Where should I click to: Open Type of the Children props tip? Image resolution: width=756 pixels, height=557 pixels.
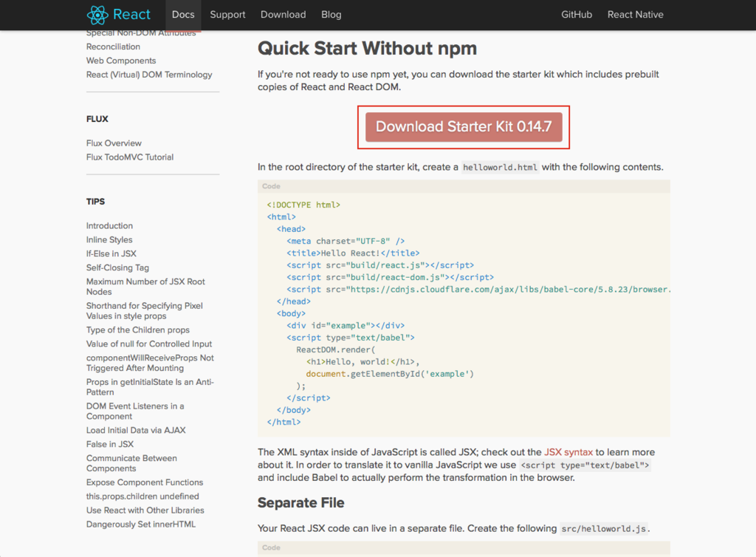point(138,330)
